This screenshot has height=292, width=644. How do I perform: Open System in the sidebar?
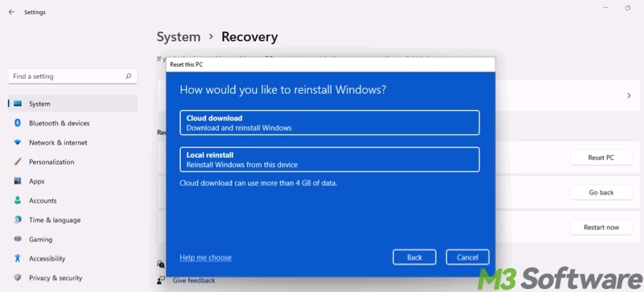(72, 104)
